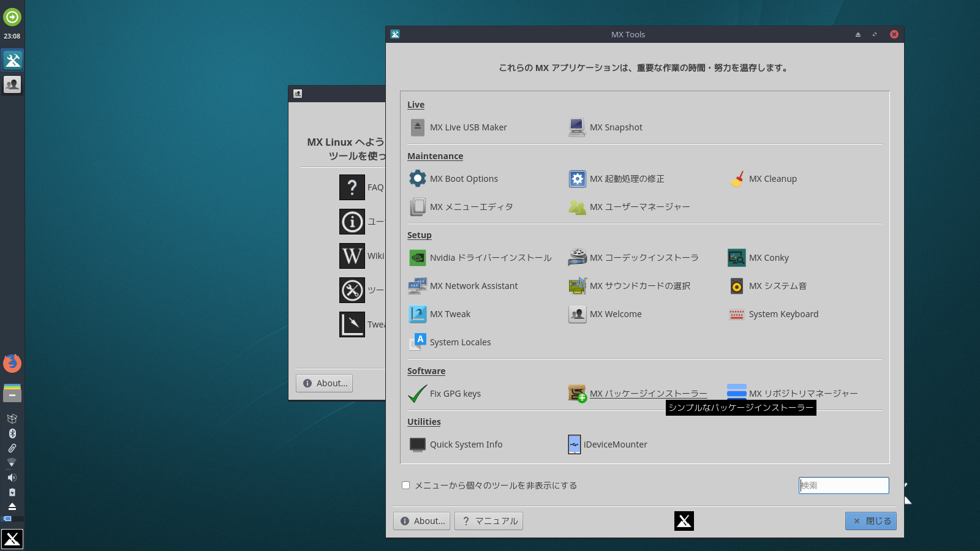
Task: Click Wiki icon in MX Welcome window
Action: tap(352, 256)
